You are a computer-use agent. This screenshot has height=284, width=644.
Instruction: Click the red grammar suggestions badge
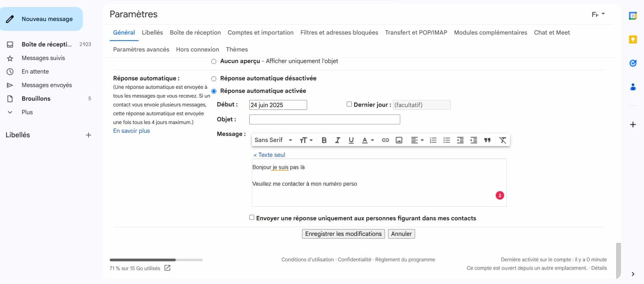500,196
